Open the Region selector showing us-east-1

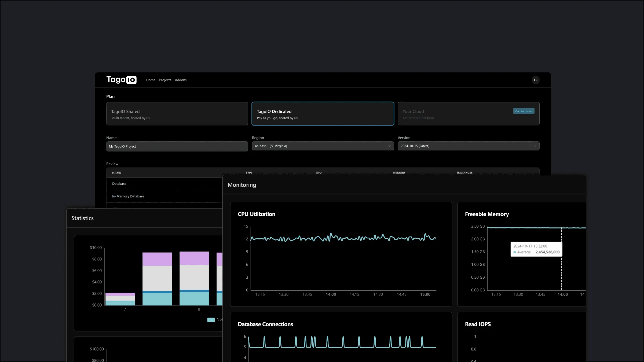tap(322, 146)
